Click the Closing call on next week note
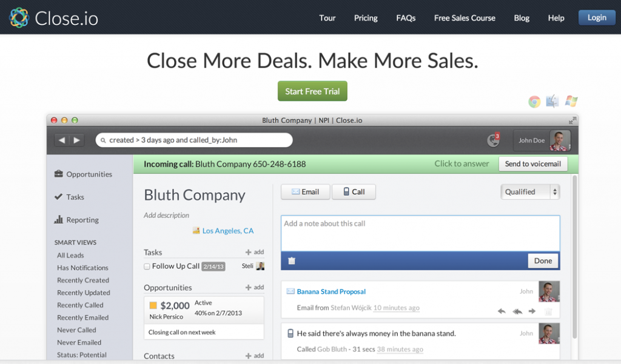Viewport: 621px width, 364px height. [x=182, y=333]
